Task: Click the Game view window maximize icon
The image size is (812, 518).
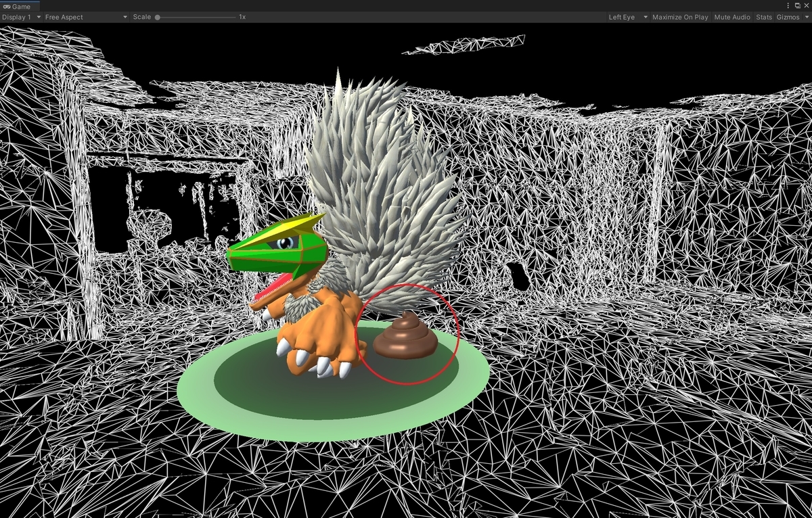Action: tap(798, 5)
